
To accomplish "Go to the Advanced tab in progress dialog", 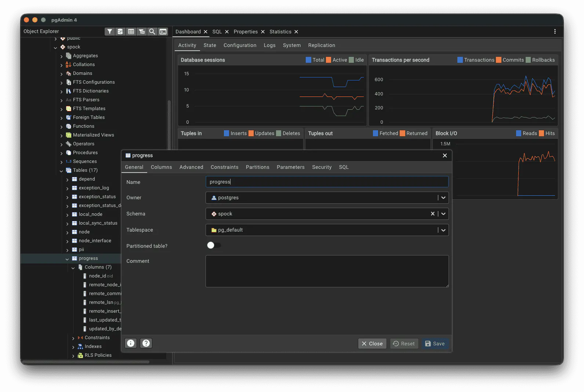I will click(191, 167).
